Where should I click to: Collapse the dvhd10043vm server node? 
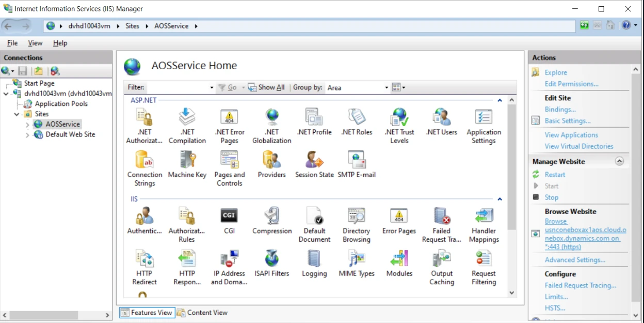pos(6,94)
